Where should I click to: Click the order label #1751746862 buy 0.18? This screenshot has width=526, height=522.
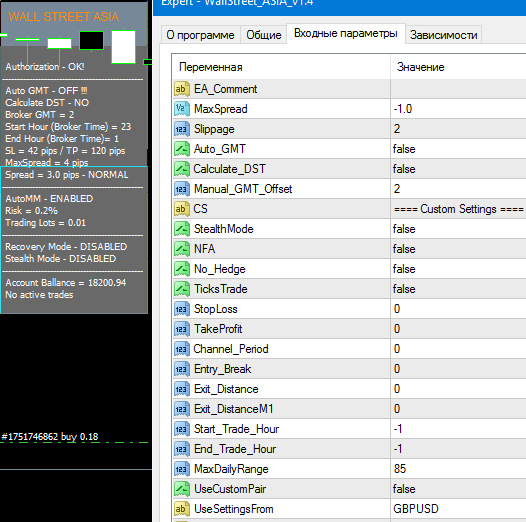[50, 436]
